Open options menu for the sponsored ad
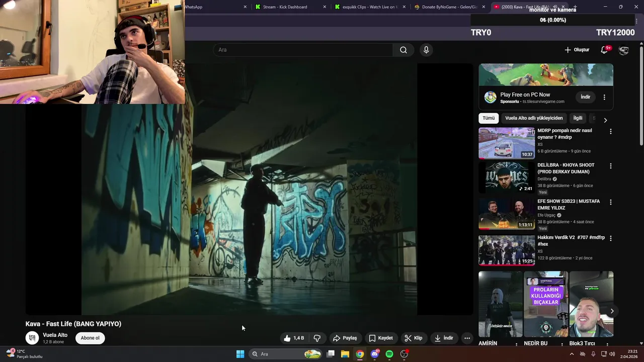The width and height of the screenshot is (644, 362). pyautogui.click(x=604, y=97)
